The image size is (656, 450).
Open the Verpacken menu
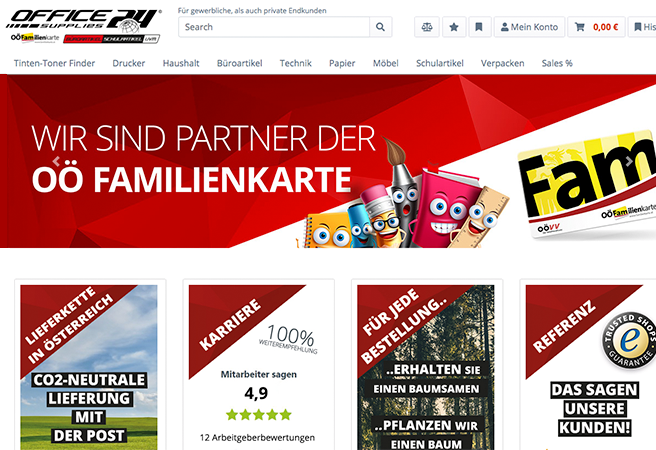pyautogui.click(x=502, y=63)
